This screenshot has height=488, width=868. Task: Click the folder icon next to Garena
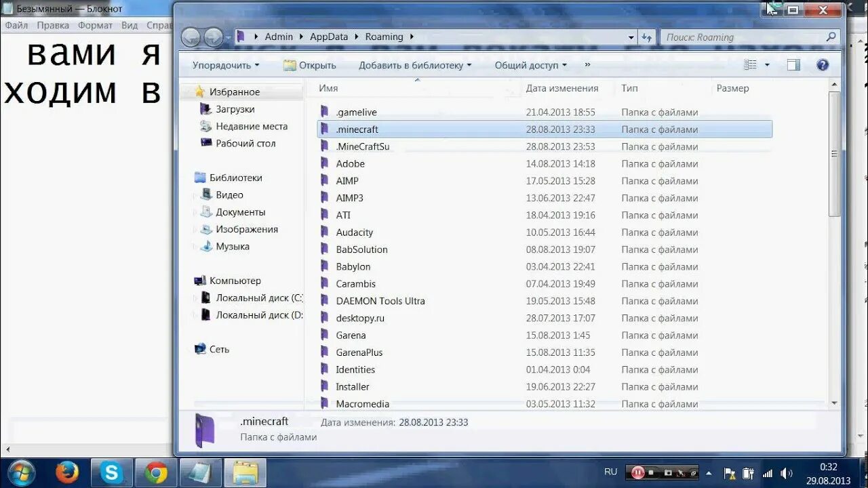324,335
